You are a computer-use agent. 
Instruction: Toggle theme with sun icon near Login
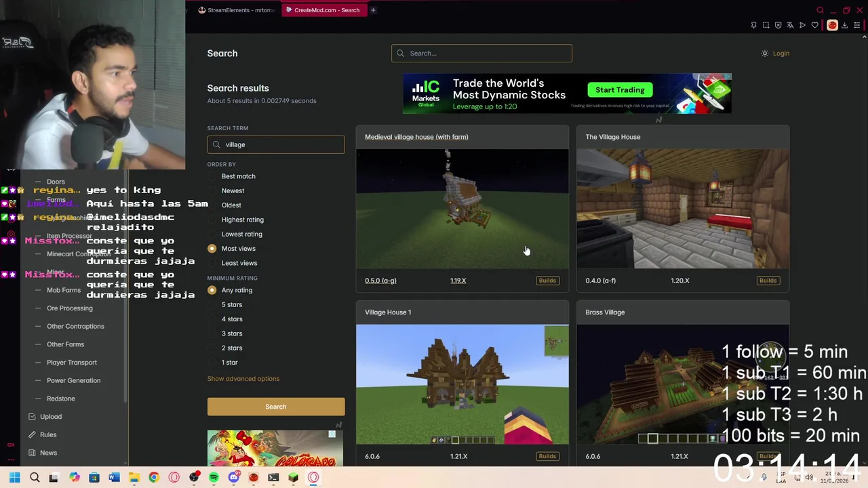tap(765, 54)
